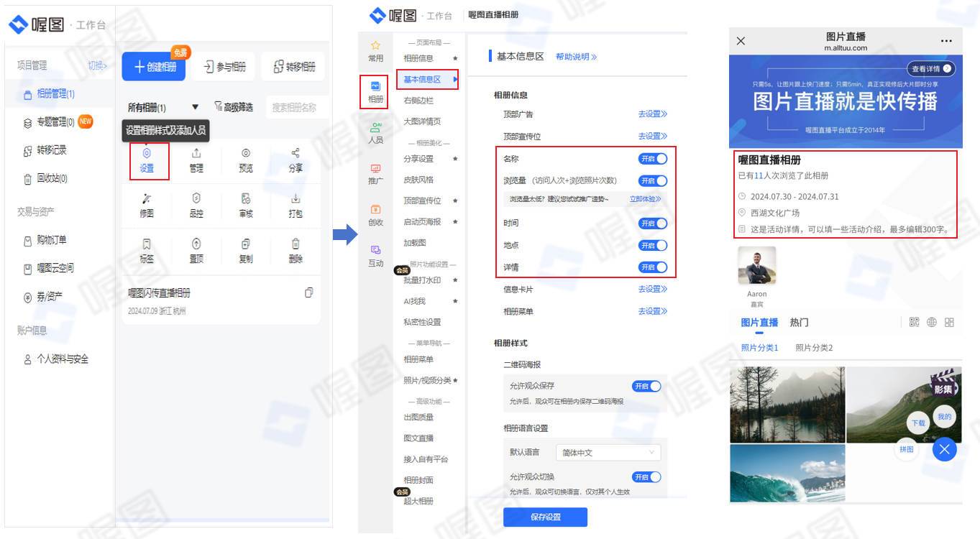Toggle the 时间 switch
This screenshot has width=980, height=539.
(653, 224)
